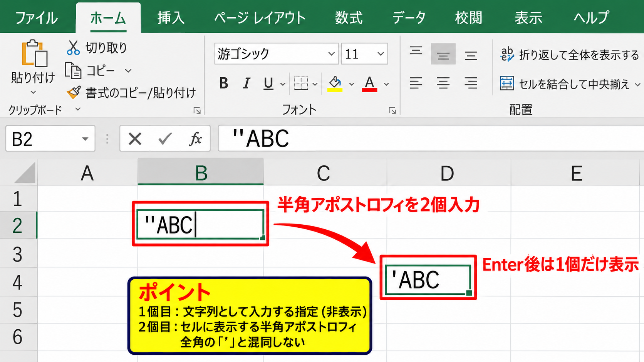The image size is (644, 362).
Task: Open the fill color dropdown arrow
Action: pyautogui.click(x=351, y=84)
